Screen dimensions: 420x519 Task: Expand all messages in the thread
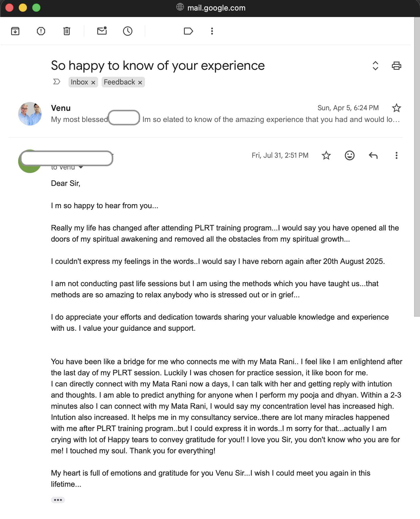coord(375,66)
